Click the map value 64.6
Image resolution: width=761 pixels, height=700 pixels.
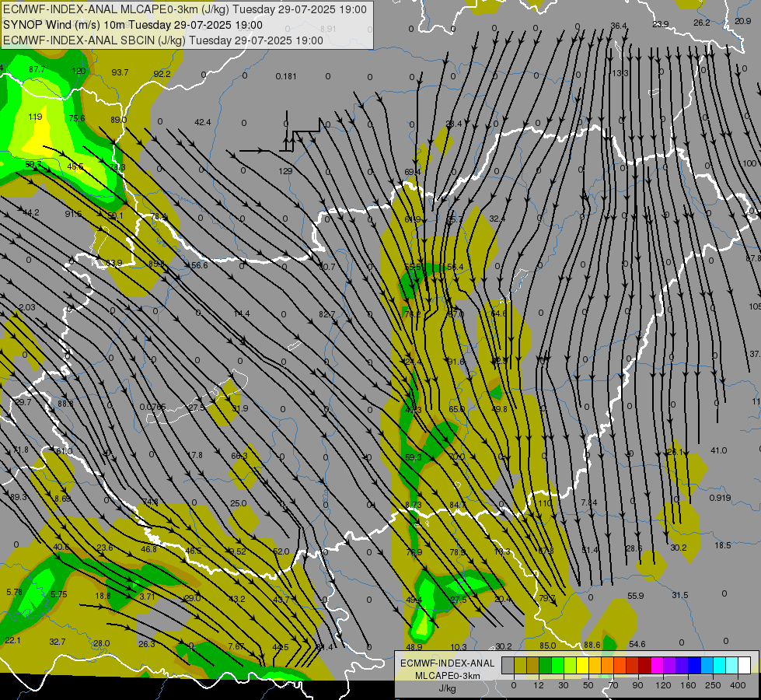pos(498,313)
